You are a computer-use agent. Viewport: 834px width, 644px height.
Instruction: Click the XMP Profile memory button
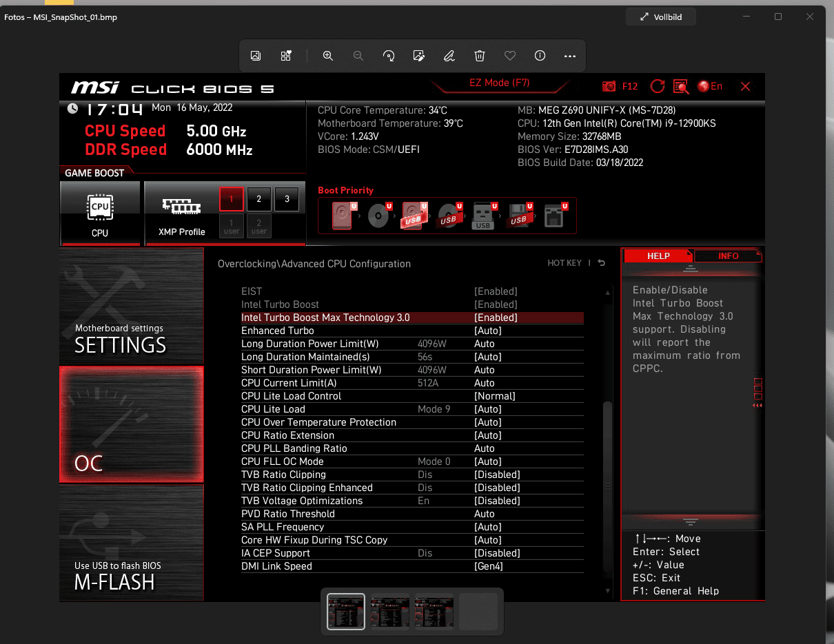pos(182,213)
